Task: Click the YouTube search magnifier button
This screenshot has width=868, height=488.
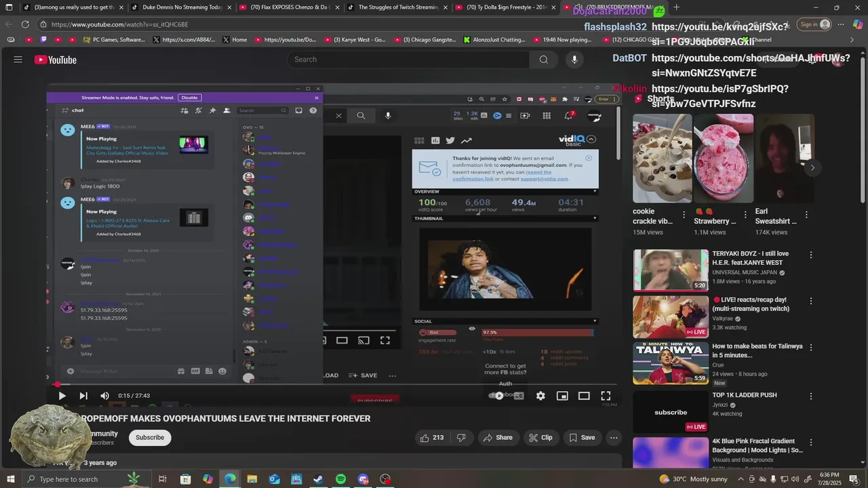Action: [x=543, y=60]
